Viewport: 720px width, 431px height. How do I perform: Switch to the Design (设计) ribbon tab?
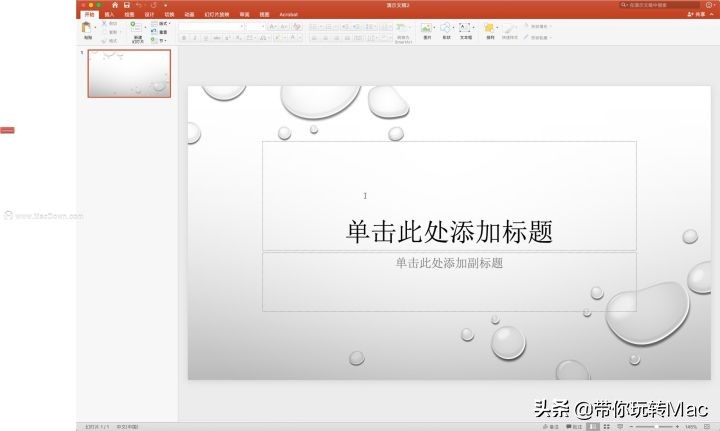click(x=149, y=14)
